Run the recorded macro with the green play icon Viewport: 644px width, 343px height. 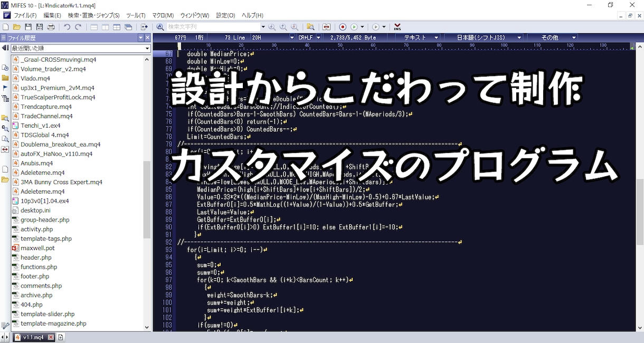[355, 27]
